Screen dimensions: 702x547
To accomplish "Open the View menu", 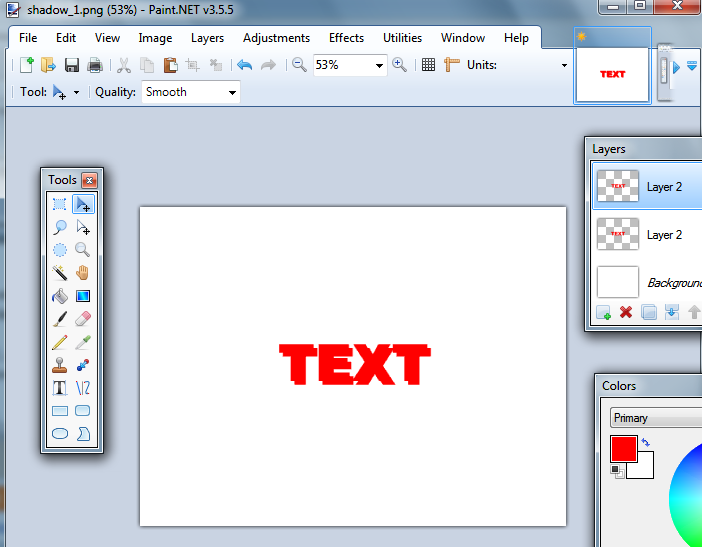I will click(x=107, y=38).
